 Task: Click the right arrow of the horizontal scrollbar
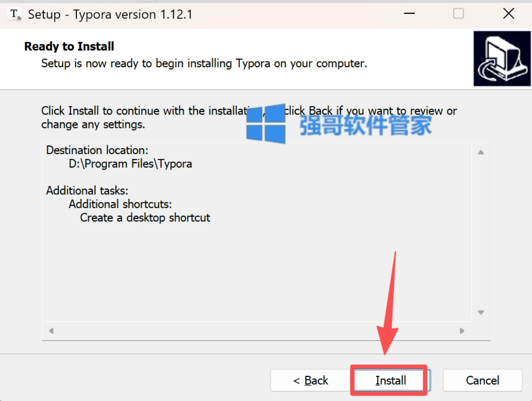point(462,331)
